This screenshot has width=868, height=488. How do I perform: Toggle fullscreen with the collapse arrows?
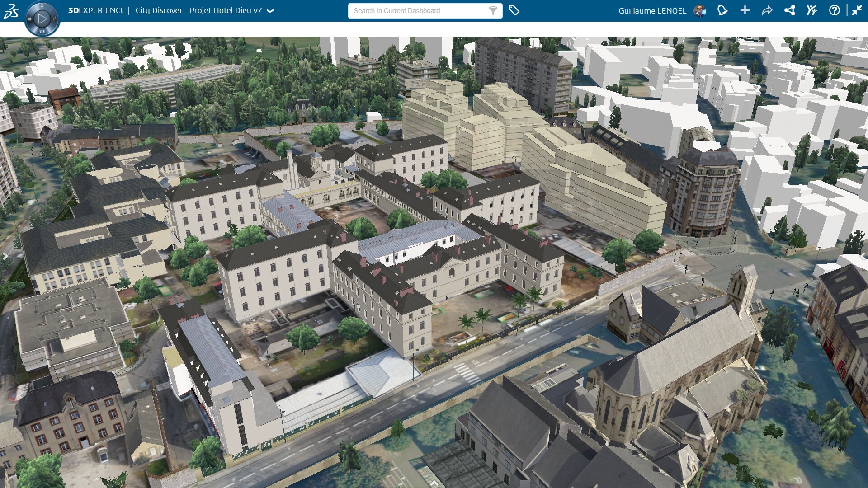pyautogui.click(x=857, y=10)
